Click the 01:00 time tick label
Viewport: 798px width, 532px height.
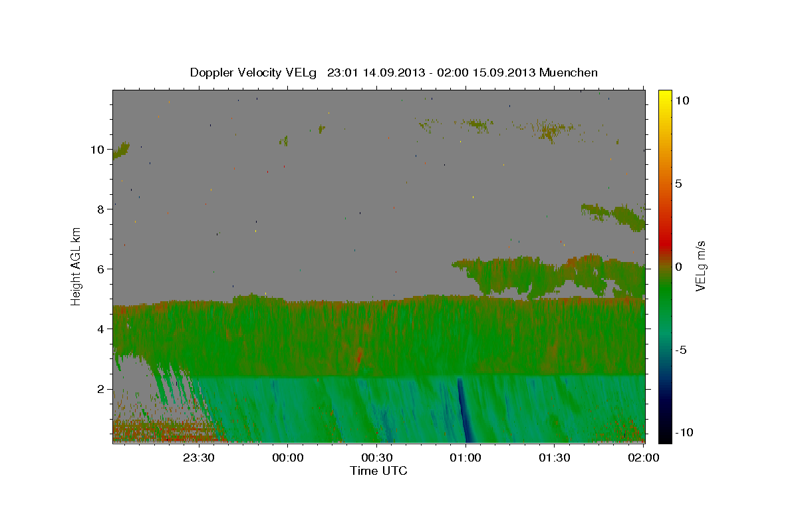(465, 458)
